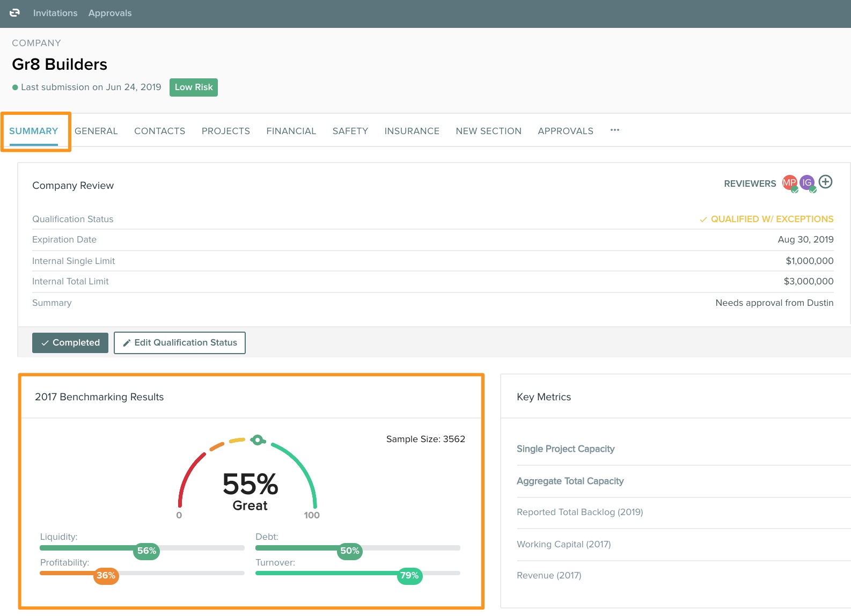Viewport: 851px width, 616px height.
Task: Open the more tabs ellipsis menu
Action: (615, 130)
